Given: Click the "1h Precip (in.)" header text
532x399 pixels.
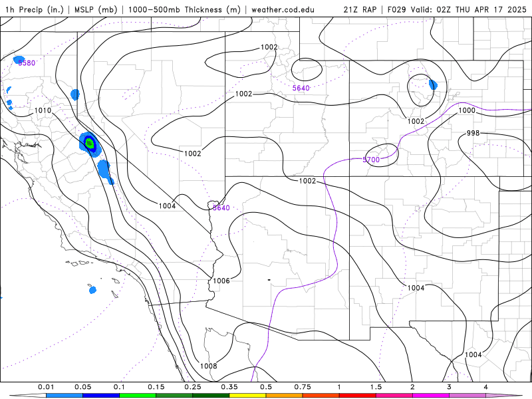Looking at the screenshot, I should 35,9.
